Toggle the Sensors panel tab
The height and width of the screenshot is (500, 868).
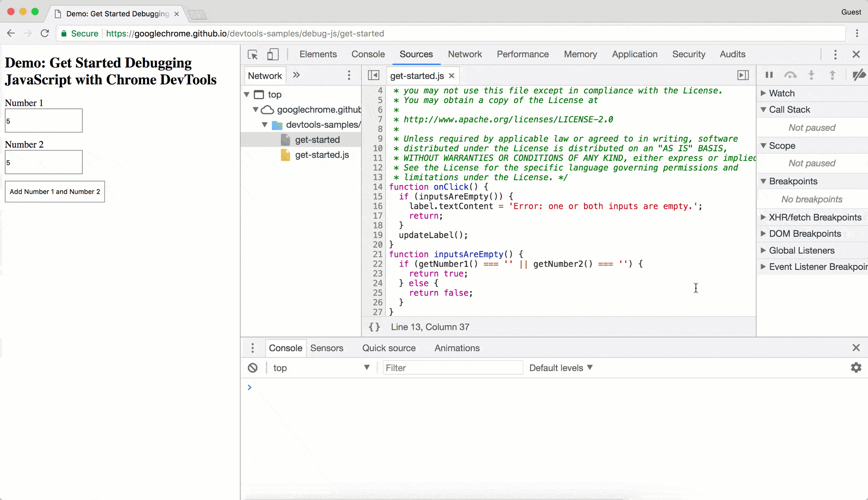click(x=327, y=348)
